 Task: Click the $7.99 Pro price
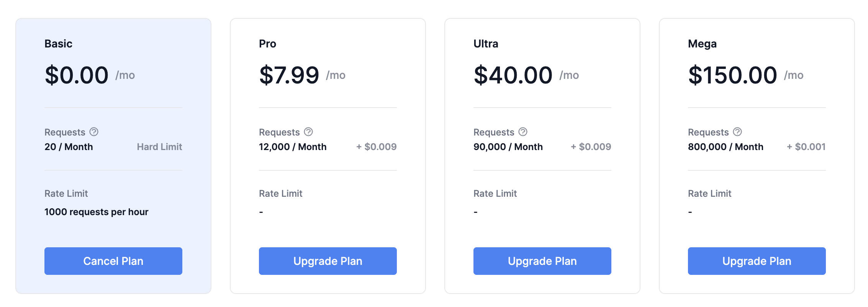pos(289,75)
